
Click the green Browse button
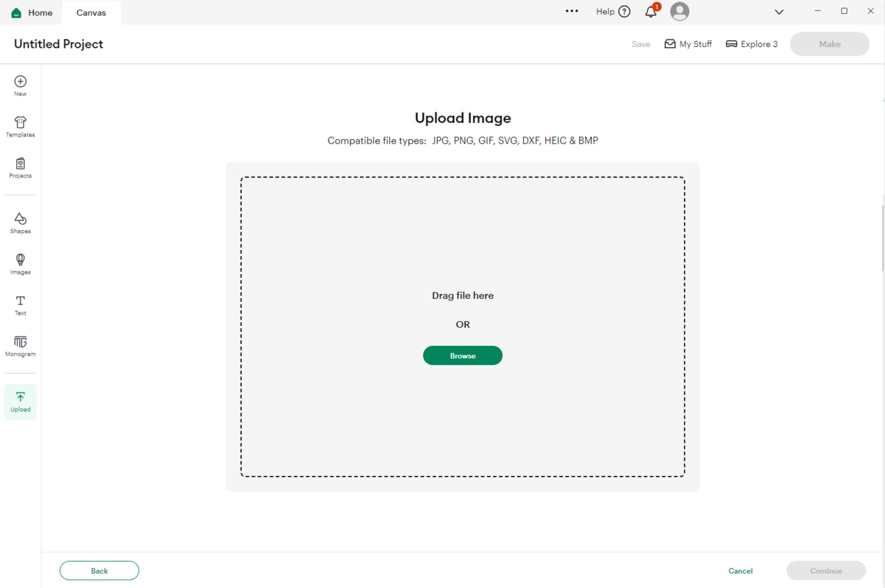463,356
